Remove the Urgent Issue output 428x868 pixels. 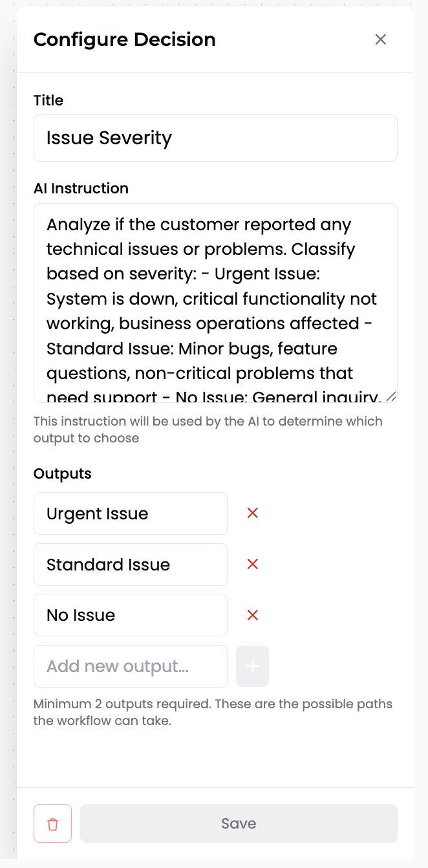pyautogui.click(x=253, y=513)
